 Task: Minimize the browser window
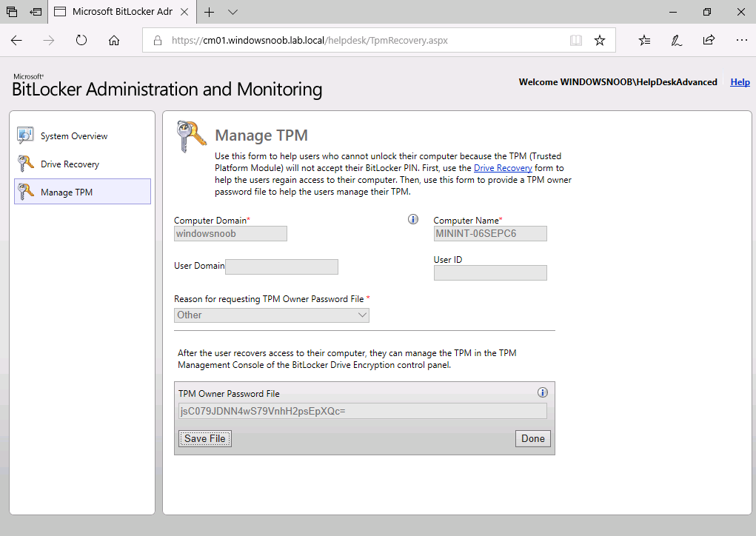coord(673,12)
